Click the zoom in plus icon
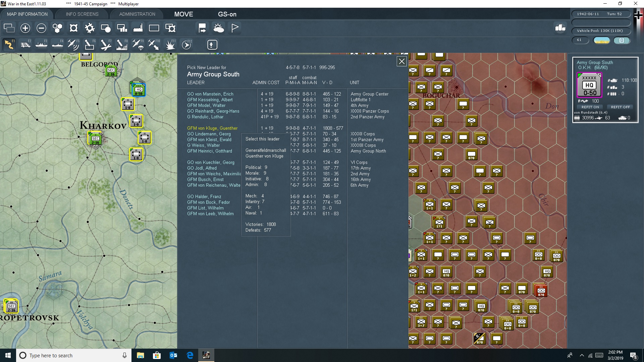 pos(25,28)
